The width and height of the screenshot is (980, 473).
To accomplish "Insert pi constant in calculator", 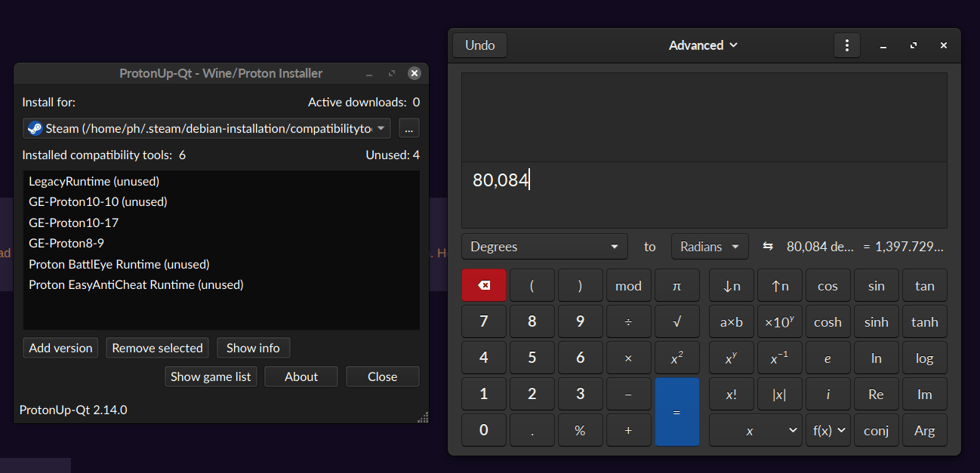I will [x=677, y=285].
